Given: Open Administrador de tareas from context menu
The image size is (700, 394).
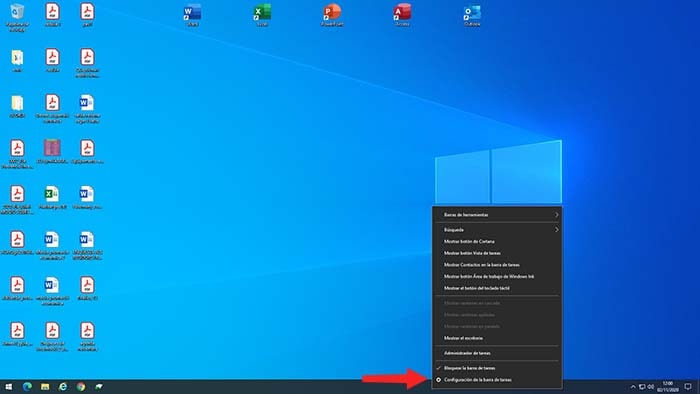Looking at the screenshot, I should click(497, 353).
